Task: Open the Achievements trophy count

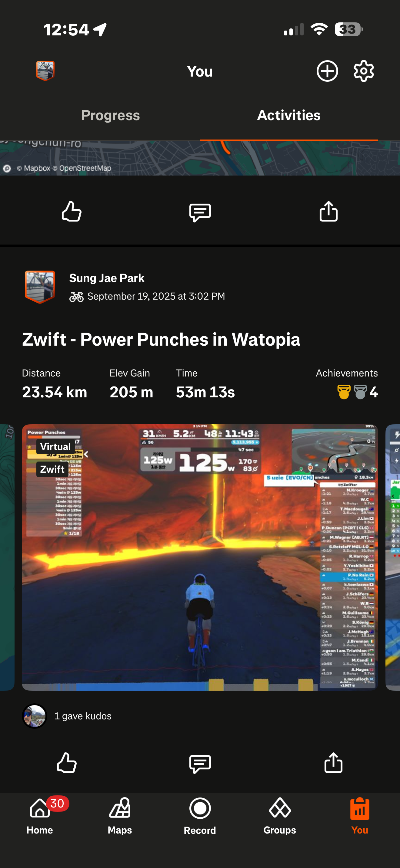Action: point(358,392)
